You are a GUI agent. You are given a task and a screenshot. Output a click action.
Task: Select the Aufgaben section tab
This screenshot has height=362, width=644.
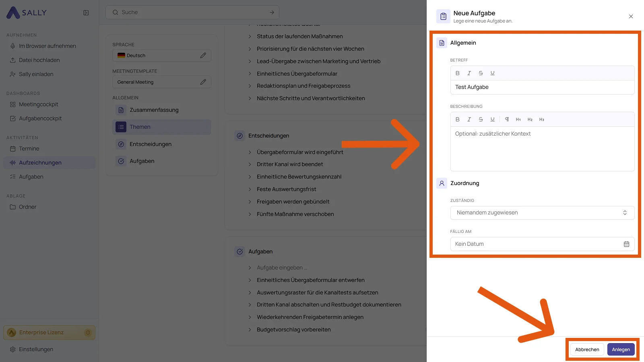coord(161,161)
